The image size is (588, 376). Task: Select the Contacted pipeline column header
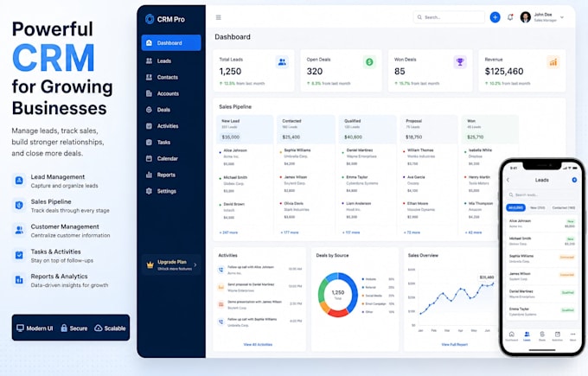pos(305,130)
